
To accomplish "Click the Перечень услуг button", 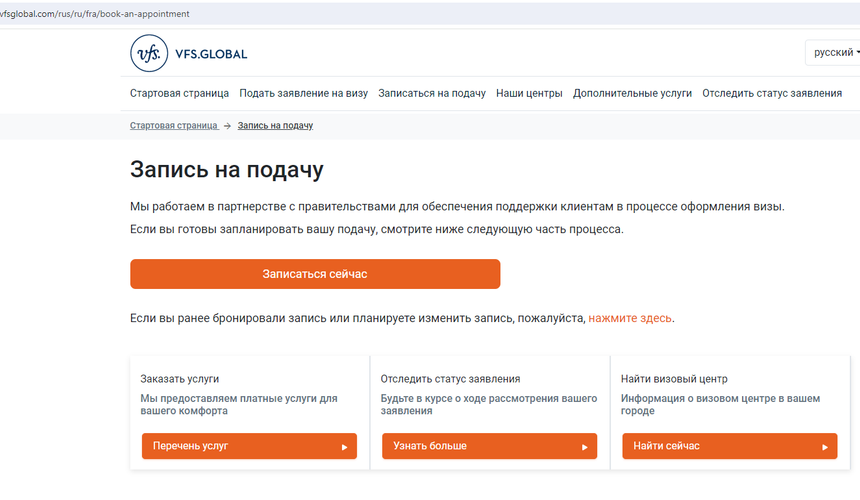I will coord(249,446).
